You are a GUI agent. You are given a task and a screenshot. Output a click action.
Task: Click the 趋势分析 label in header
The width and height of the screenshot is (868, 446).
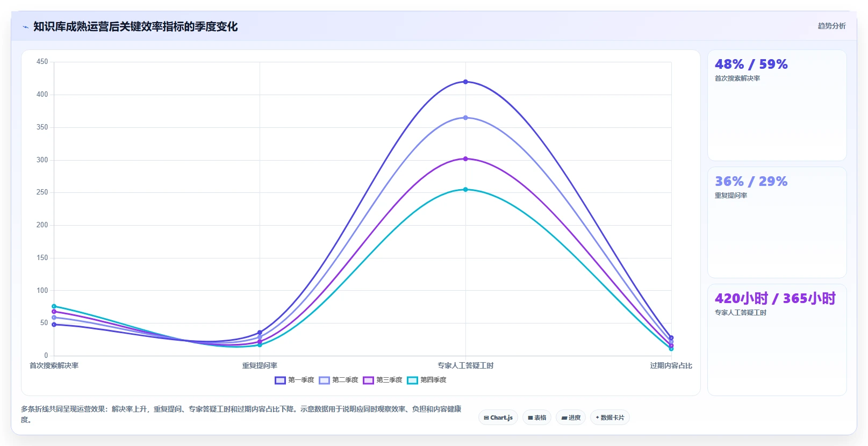tap(831, 26)
